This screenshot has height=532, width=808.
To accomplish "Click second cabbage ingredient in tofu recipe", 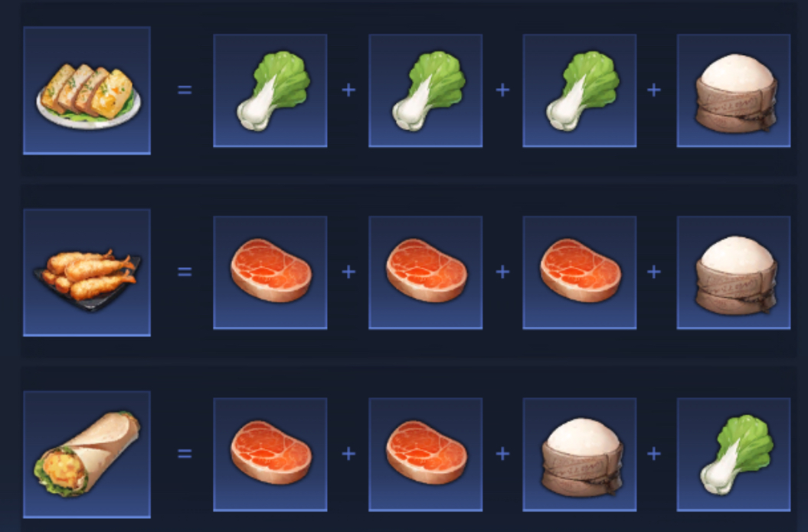I will click(x=426, y=90).
